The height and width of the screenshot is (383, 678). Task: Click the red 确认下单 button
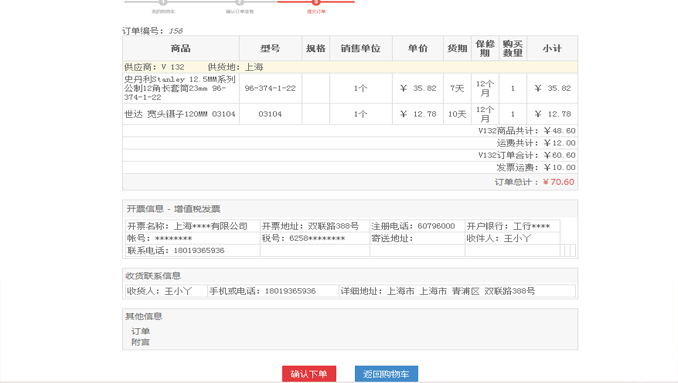[x=309, y=374]
